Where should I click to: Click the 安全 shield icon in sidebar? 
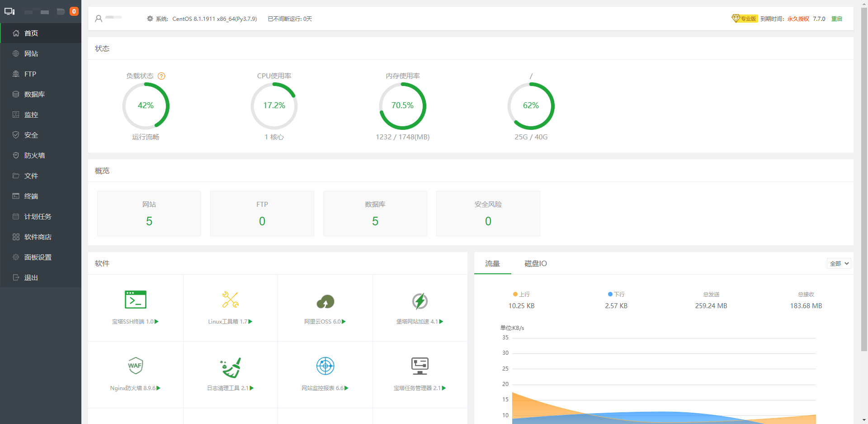click(16, 135)
